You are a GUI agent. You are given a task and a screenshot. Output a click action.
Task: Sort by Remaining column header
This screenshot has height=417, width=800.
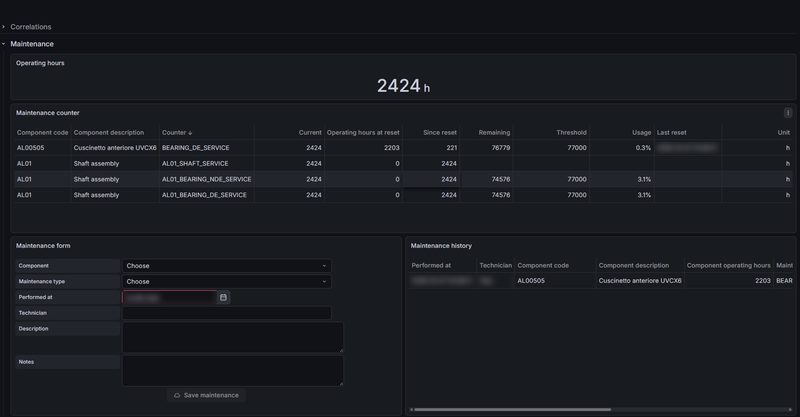tap(494, 133)
